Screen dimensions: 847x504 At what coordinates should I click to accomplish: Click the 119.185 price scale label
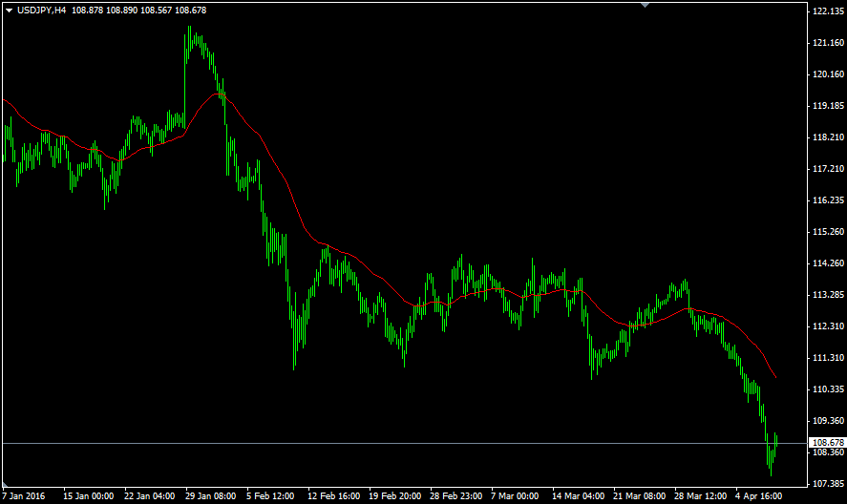[828, 106]
